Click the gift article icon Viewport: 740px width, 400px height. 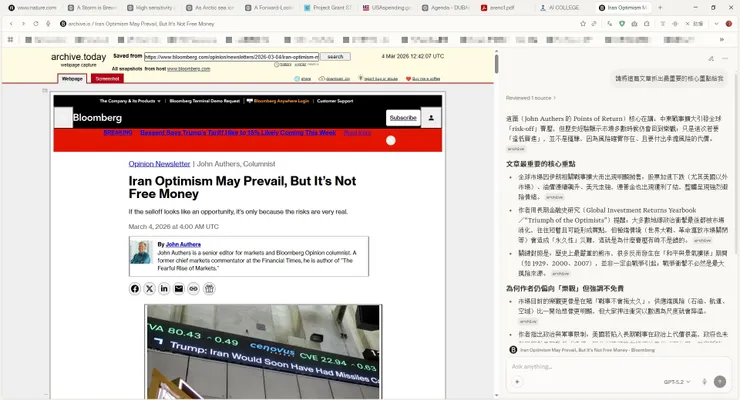209,289
